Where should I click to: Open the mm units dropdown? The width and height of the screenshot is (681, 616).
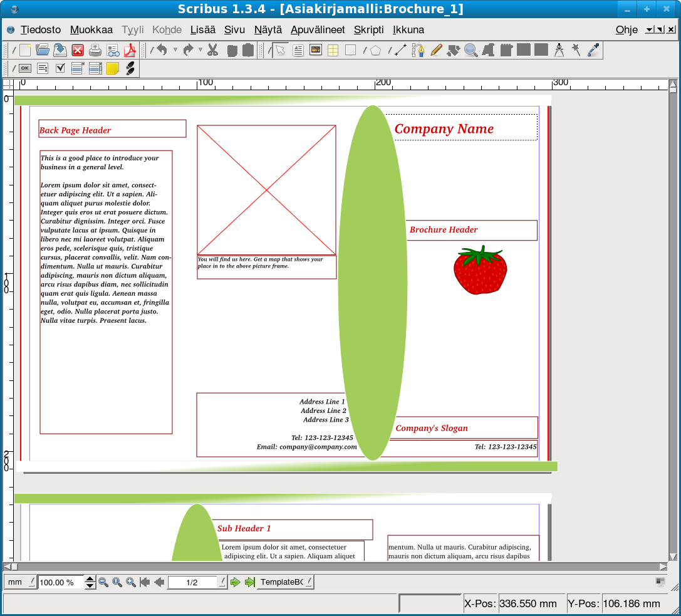(x=21, y=582)
